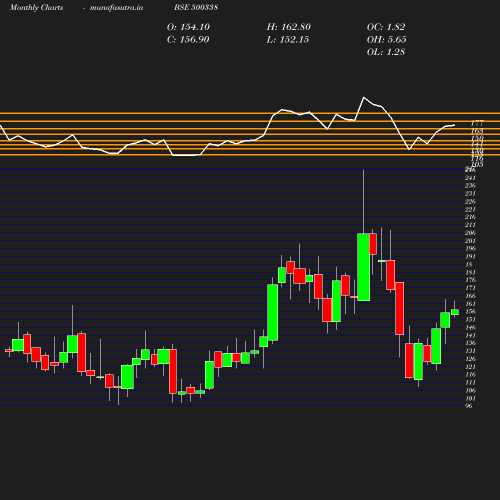The height and width of the screenshot is (500, 500).
Task: Click the 196 price axis label
Action: pyautogui.click(x=470, y=249)
